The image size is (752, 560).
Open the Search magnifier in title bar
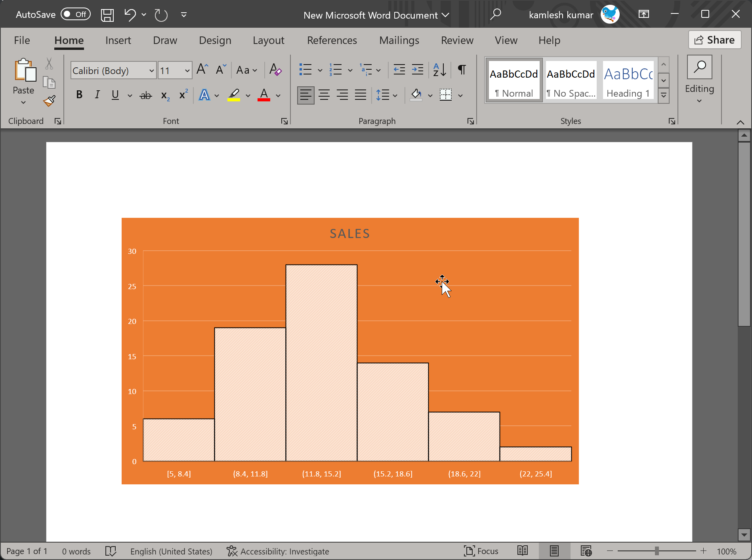click(x=495, y=15)
